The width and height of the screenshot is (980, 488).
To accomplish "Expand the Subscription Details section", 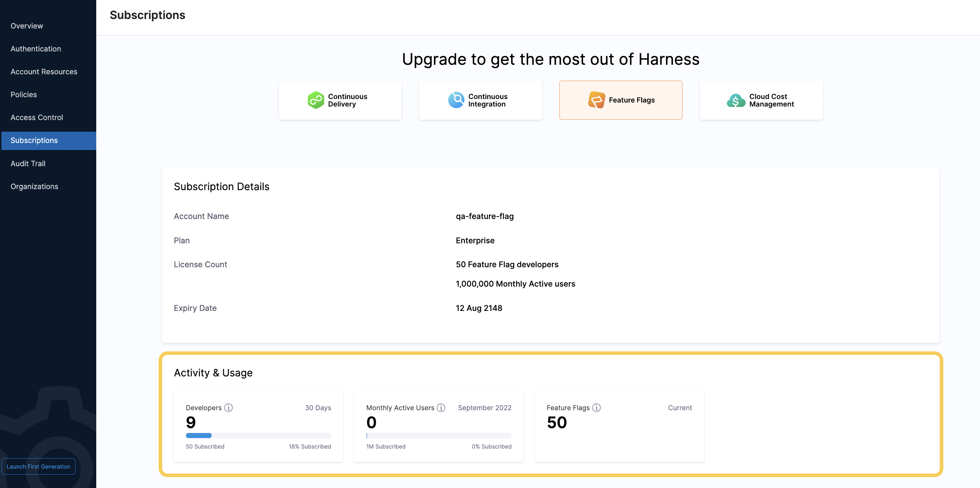I will [221, 186].
